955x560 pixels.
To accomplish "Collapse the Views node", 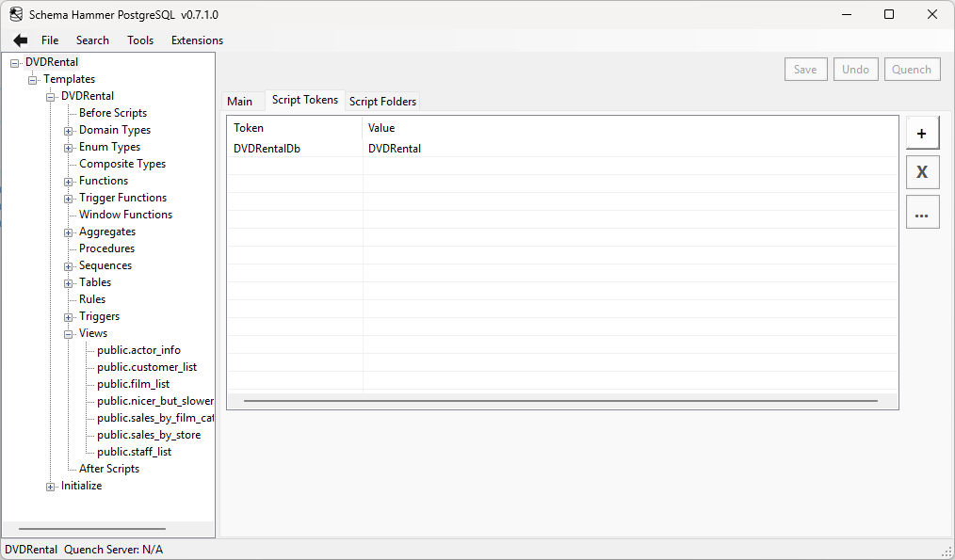I will [x=68, y=333].
